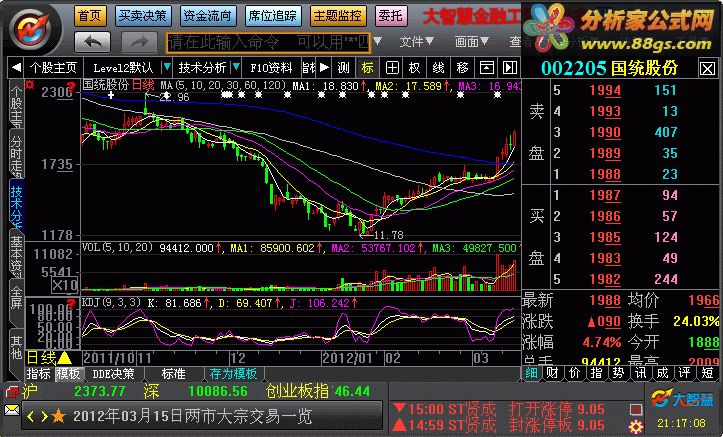This screenshot has width=723, height=437.
Task: Click the command input field
Action: 268,43
